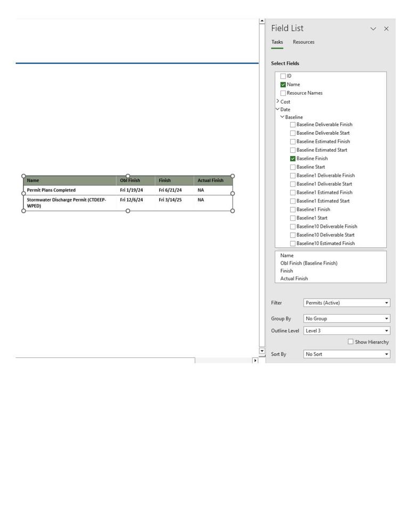Check Baseline Deliverable Start
411x532 pixels.
tap(293, 133)
